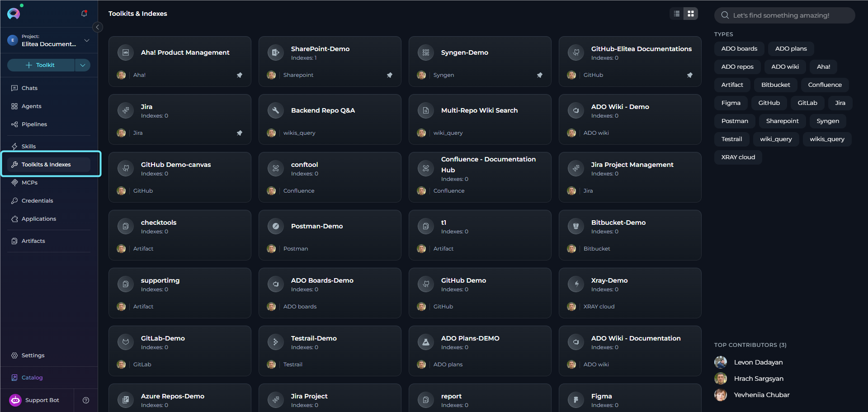Click the ADO Plans-DEMO icon

click(426, 342)
